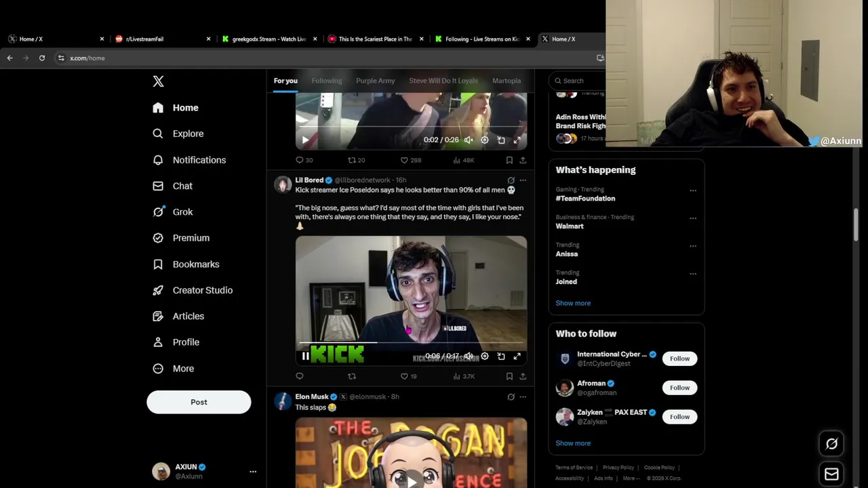The width and height of the screenshot is (868, 488).
Task: Open Grok explain on Elon Musk post
Action: (511, 396)
